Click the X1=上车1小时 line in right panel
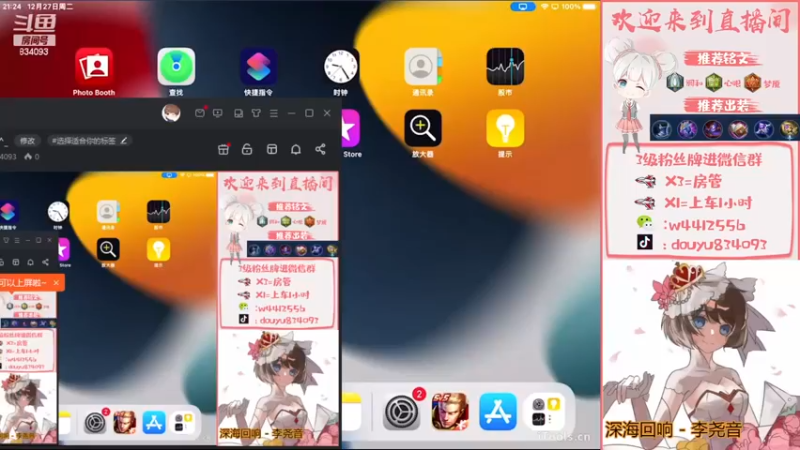The height and width of the screenshot is (450, 800). point(708,203)
